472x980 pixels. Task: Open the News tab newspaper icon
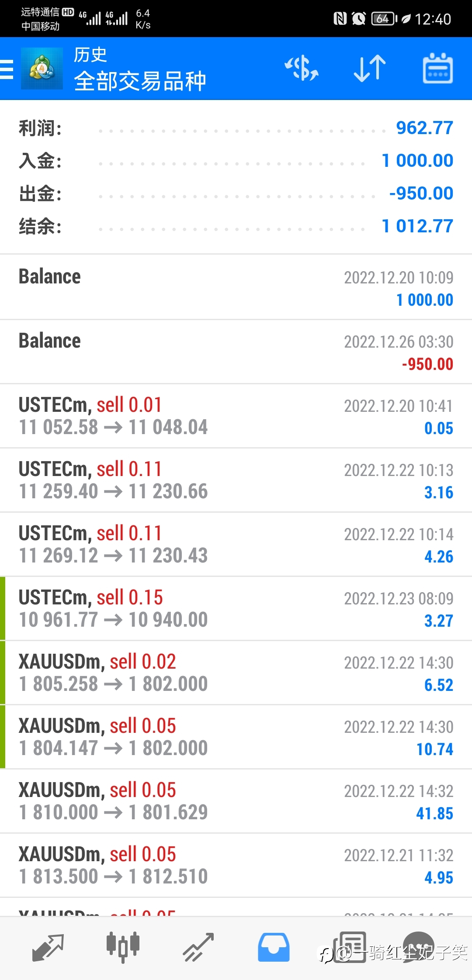pyautogui.click(x=350, y=947)
